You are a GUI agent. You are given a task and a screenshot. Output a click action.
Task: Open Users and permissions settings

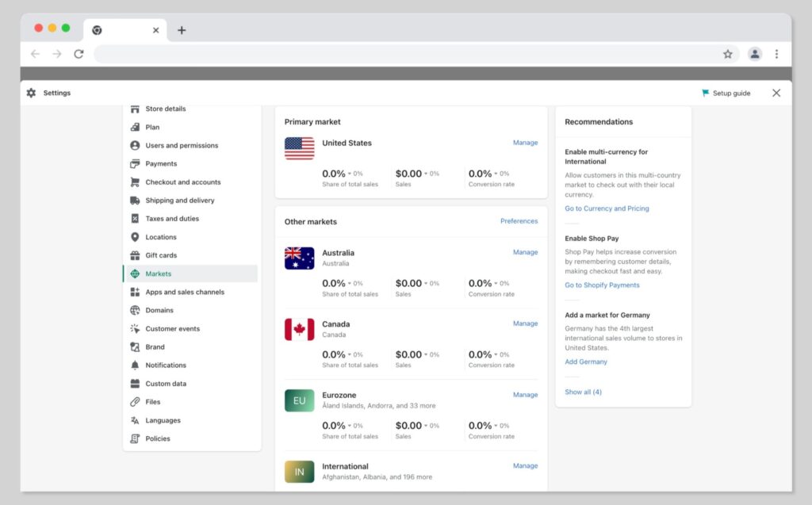(x=182, y=146)
